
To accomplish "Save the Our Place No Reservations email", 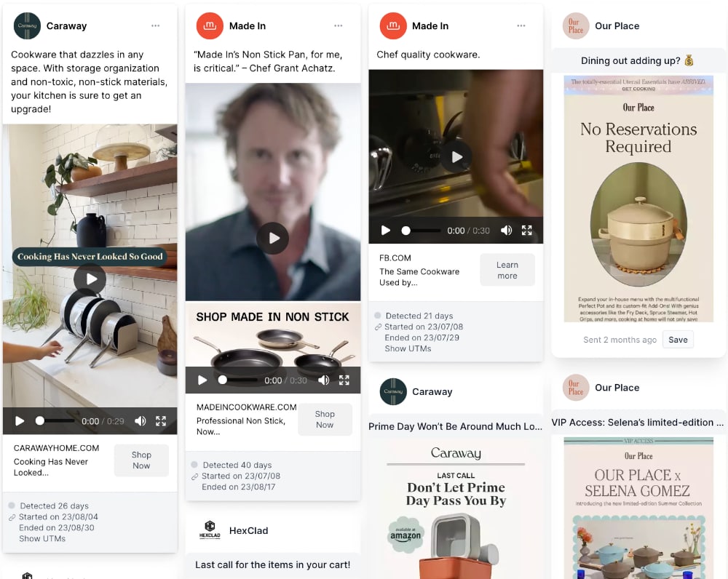I will (x=678, y=340).
